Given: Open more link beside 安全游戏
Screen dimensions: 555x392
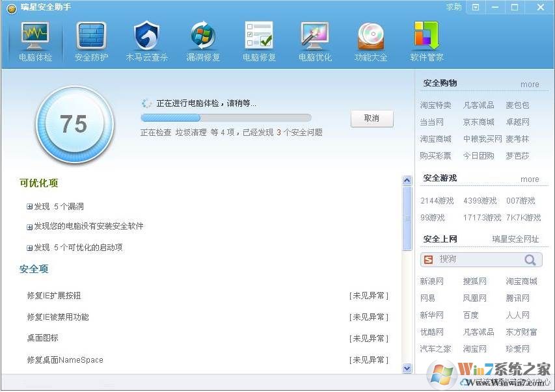Looking at the screenshot, I should 530,179.
